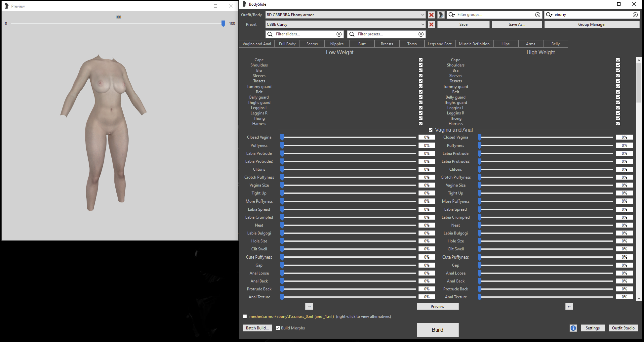Click the Filter presets input field
644x342 pixels.
pyautogui.click(x=387, y=34)
